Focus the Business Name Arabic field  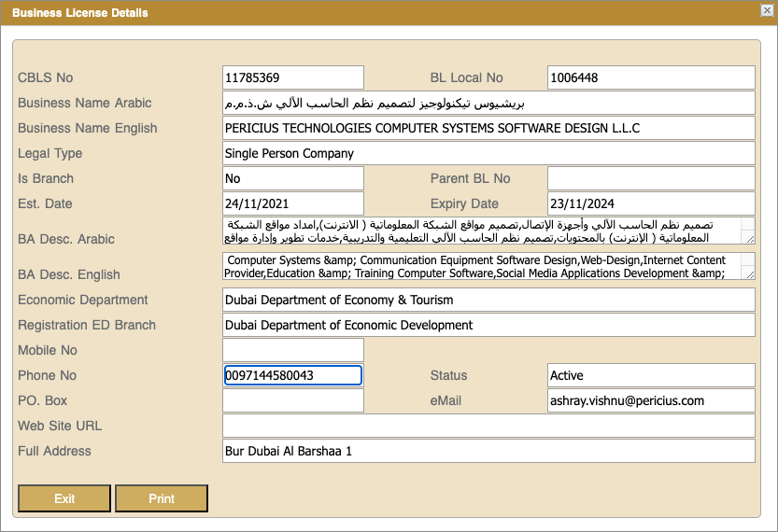[x=488, y=103]
